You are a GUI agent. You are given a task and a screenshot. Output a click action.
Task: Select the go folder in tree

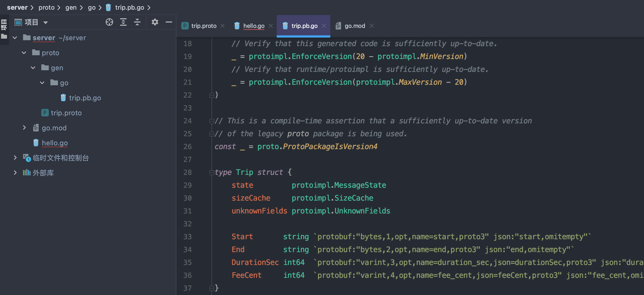click(x=64, y=83)
